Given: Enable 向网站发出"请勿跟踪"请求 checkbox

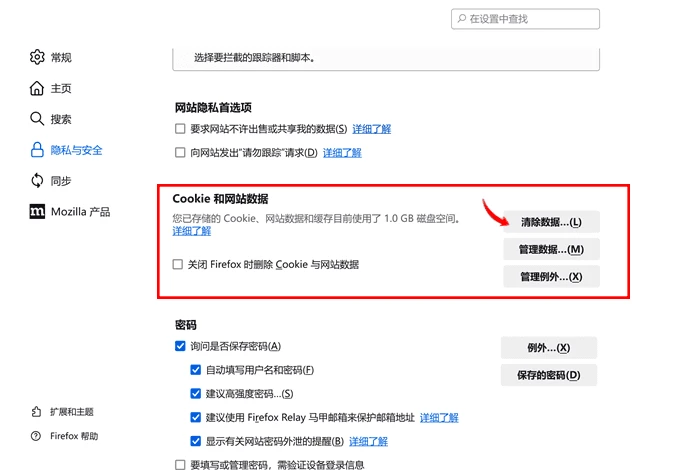Looking at the screenshot, I should coord(180,153).
